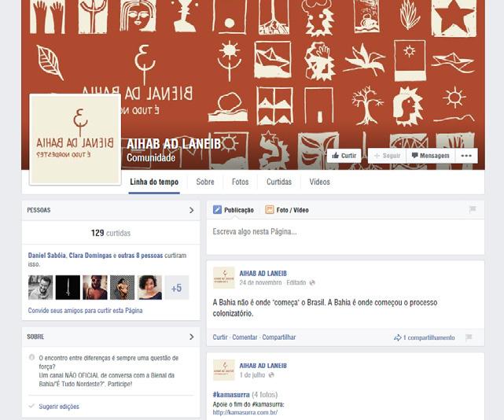Image resolution: width=504 pixels, height=420 pixels.
Task: Open the three-dots more options menu
Action: point(466,156)
